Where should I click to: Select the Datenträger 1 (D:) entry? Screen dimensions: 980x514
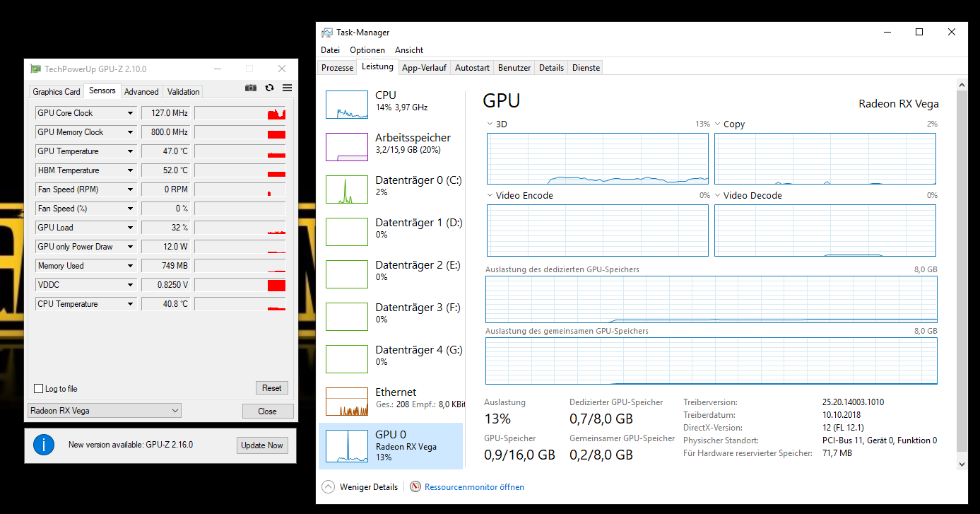391,232
